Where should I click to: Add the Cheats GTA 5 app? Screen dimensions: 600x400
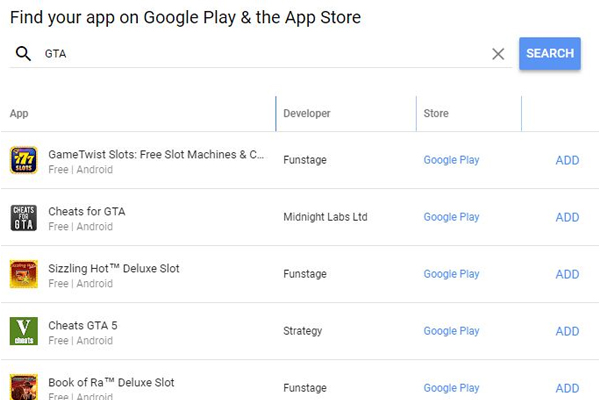pyautogui.click(x=567, y=331)
